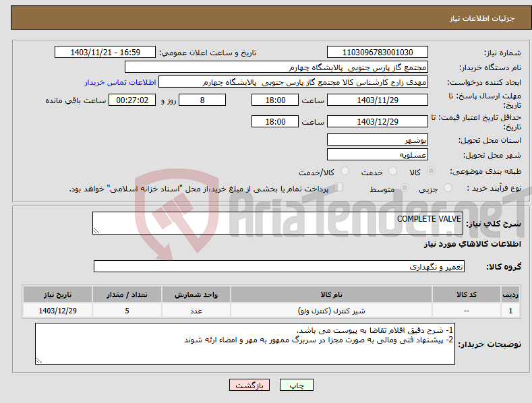This screenshot has height=403, width=532.
Task: Open اطلاعات تماس خریدار link
Action: pyautogui.click(x=120, y=82)
